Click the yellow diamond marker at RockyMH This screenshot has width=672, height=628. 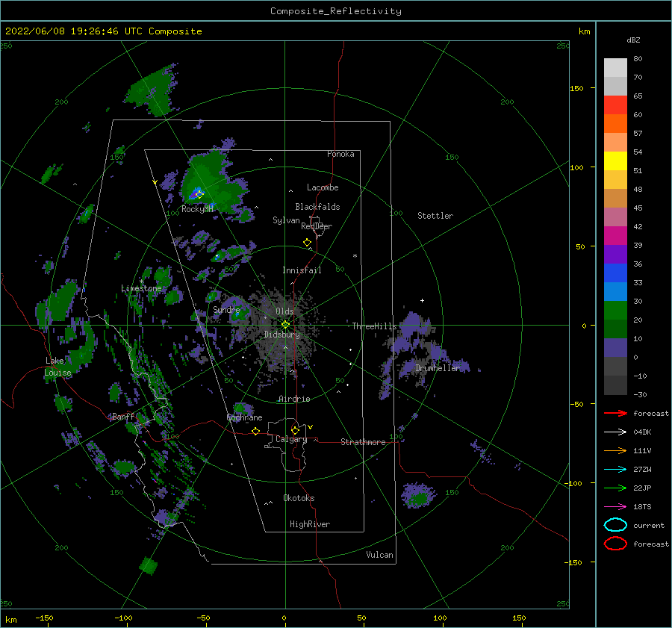(199, 194)
